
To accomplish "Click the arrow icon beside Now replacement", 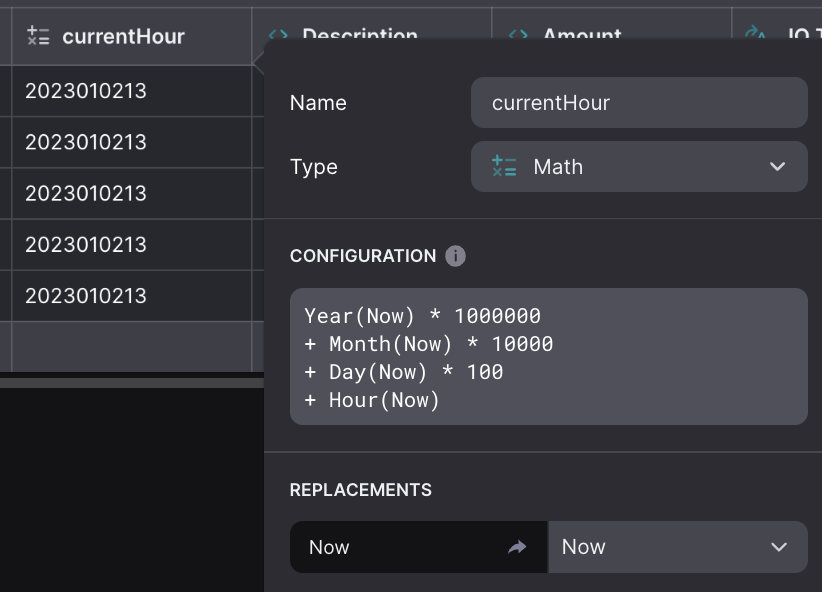I will pyautogui.click(x=517, y=547).
